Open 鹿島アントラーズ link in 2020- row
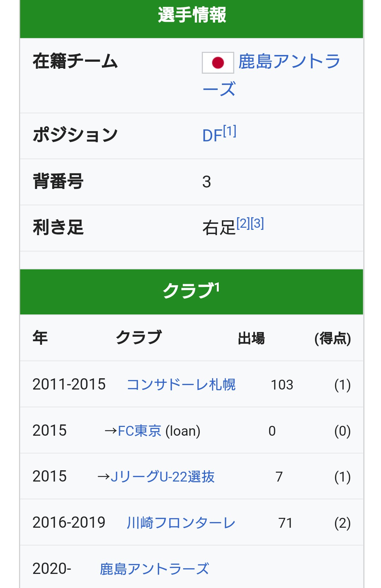 coord(154,569)
